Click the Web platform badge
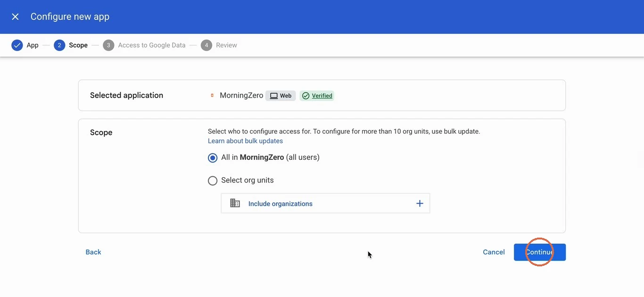Viewport: 644px width, 297px height. click(x=281, y=96)
